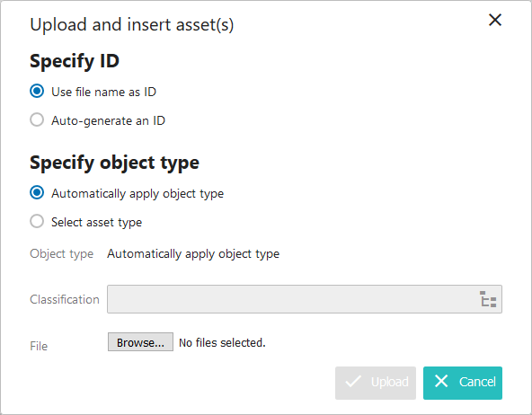Click inside the Classification input field
Image resolution: width=532 pixels, height=415 pixels.
(x=292, y=299)
